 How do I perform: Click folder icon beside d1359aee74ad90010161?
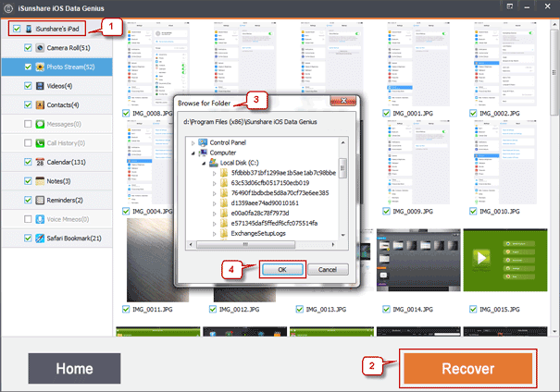(224, 203)
